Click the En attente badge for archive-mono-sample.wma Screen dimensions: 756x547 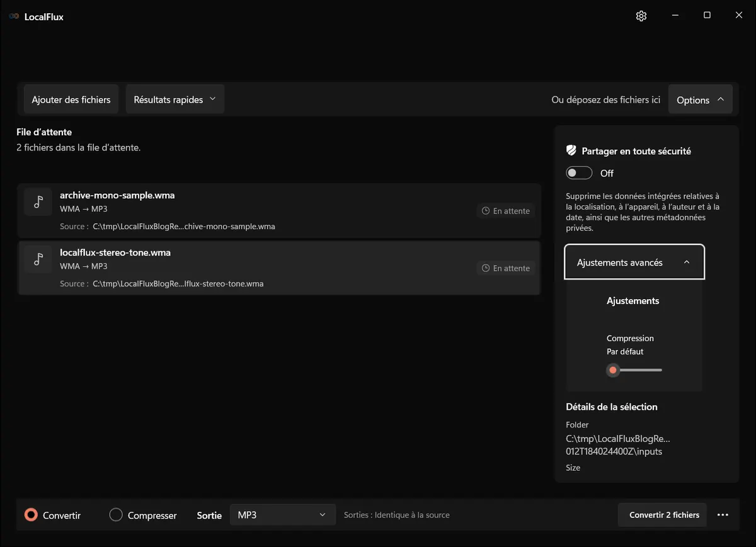tap(506, 211)
